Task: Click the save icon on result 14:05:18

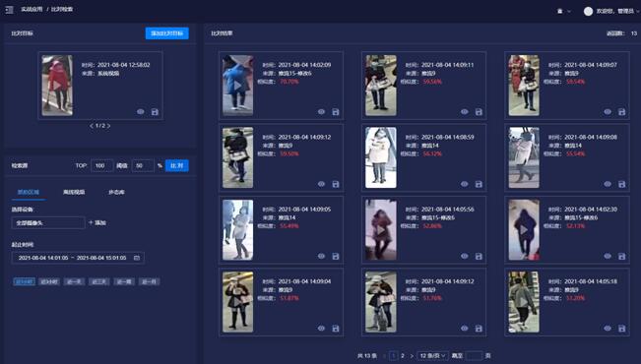Action: point(621,329)
